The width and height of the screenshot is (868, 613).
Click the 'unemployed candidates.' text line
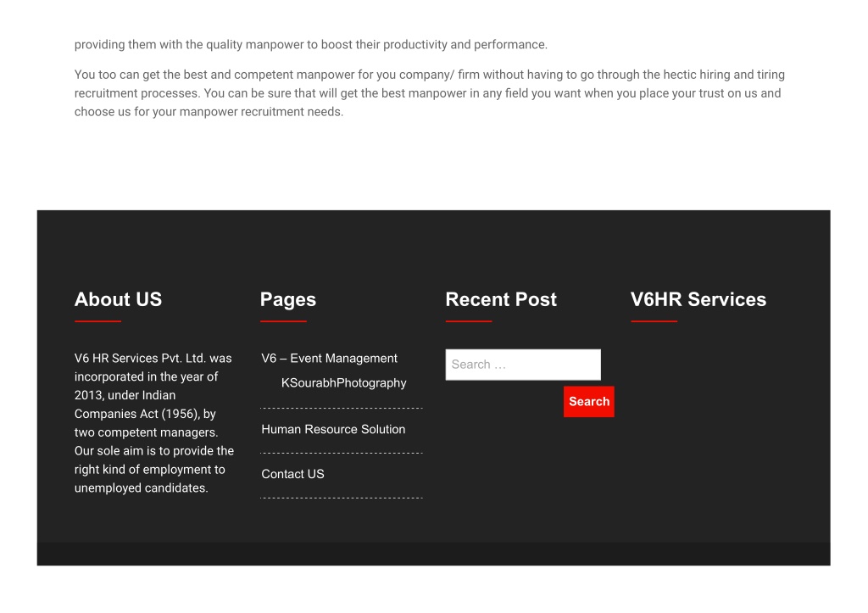(x=142, y=488)
